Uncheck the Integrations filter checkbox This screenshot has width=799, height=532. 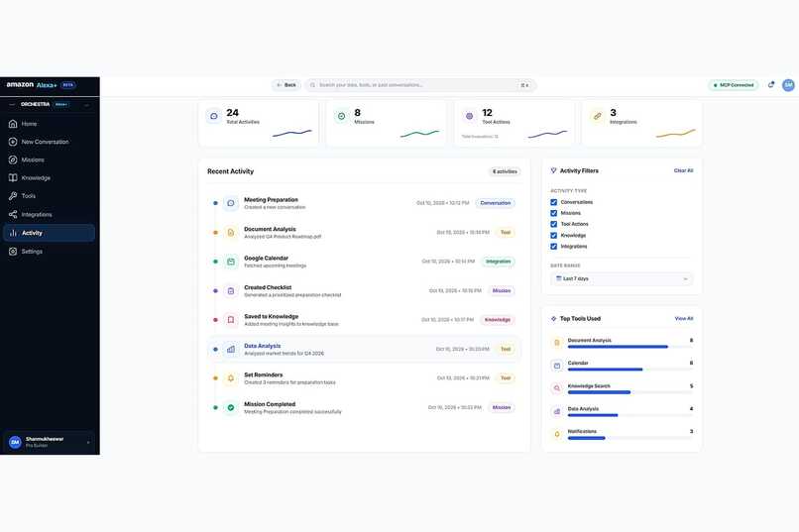[x=554, y=247]
